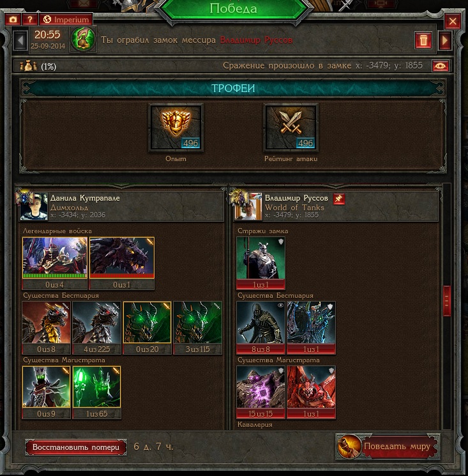Click the loot bag robbery icon
Image resolution: width=468 pixels, height=476 pixels.
[84, 40]
